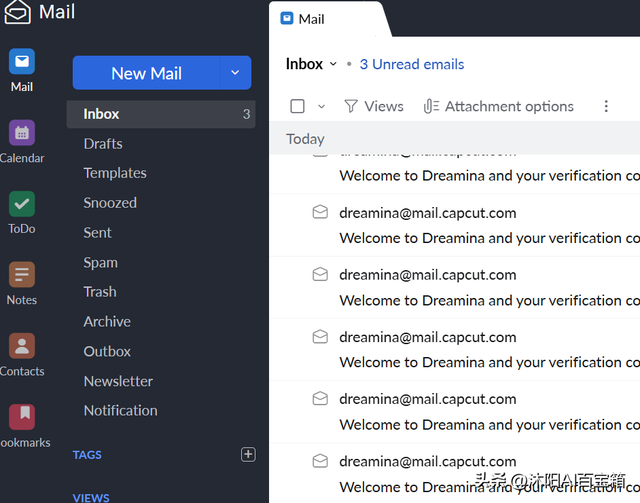Open the Drafts folder
The width and height of the screenshot is (640, 503).
coord(103,144)
